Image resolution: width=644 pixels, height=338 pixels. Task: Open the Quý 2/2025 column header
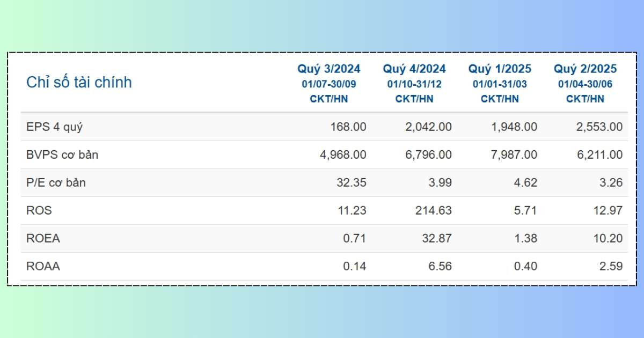pos(585,69)
